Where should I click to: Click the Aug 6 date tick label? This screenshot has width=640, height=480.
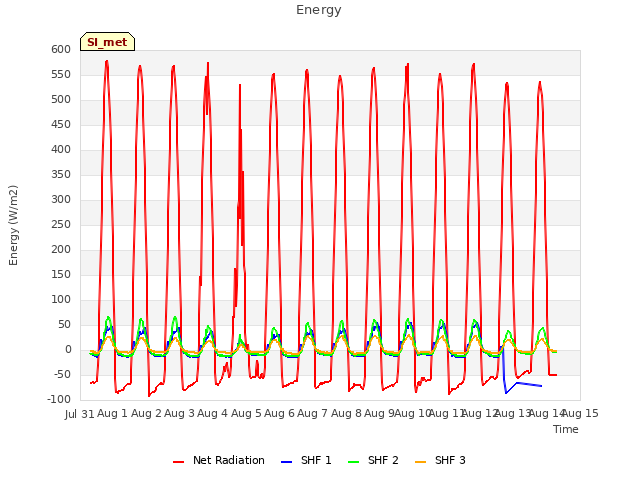pos(279,413)
